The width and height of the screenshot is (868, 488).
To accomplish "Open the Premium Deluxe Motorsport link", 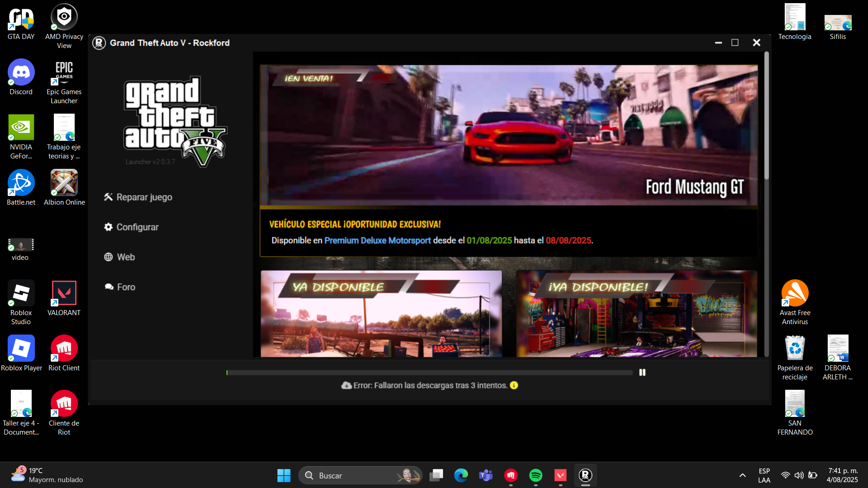I will click(x=377, y=240).
